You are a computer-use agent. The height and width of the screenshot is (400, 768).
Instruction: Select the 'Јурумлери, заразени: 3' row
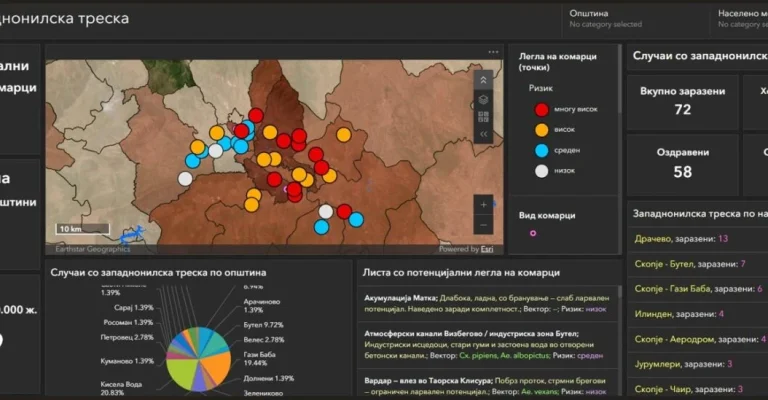tap(697, 364)
